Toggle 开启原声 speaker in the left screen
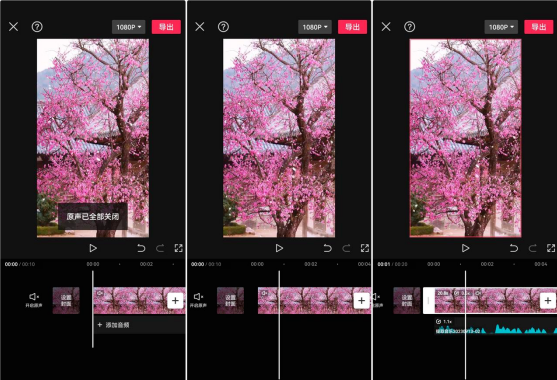This screenshot has height=380, width=557. 34,299
